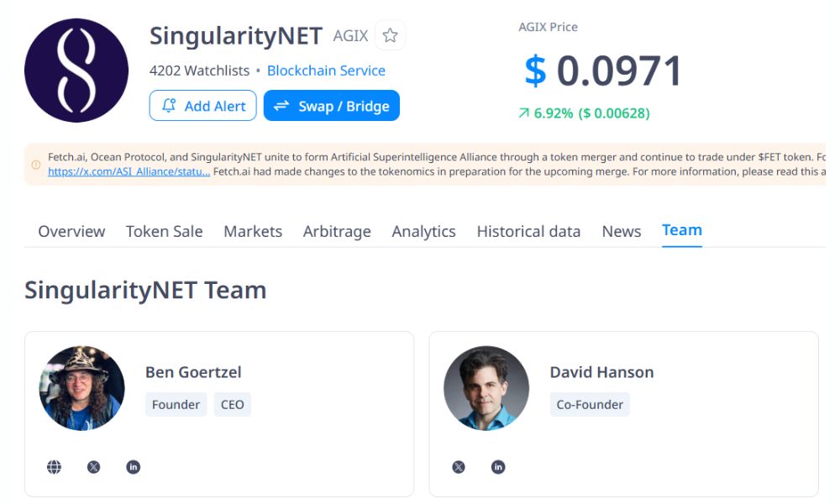Viewport: 840px width, 504px height.
Task: Switch to the News tab
Action: 621,231
